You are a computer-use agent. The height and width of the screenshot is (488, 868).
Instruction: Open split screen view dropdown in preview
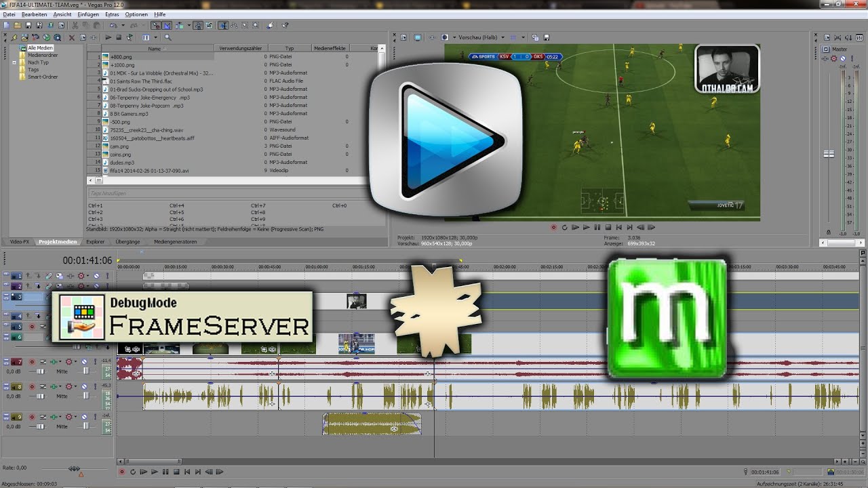pos(454,37)
